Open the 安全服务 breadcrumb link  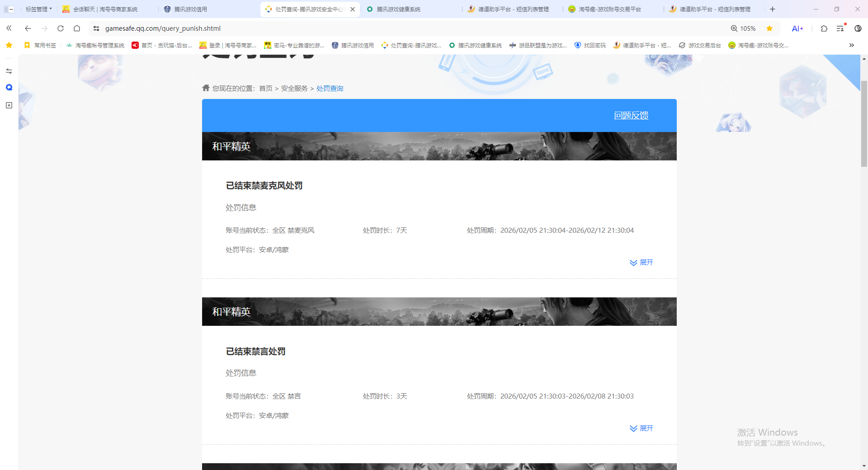click(294, 88)
